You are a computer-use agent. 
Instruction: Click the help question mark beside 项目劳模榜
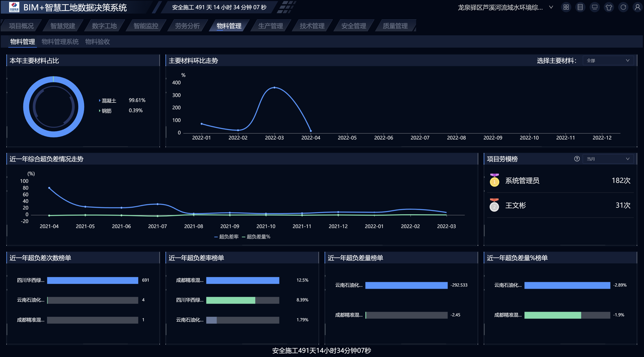577,159
